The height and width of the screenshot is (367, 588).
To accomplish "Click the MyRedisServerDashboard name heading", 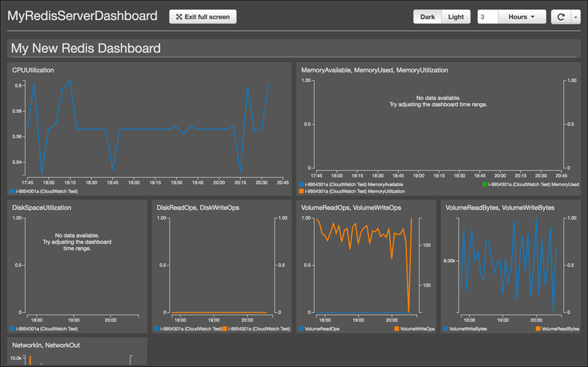I will point(82,16).
